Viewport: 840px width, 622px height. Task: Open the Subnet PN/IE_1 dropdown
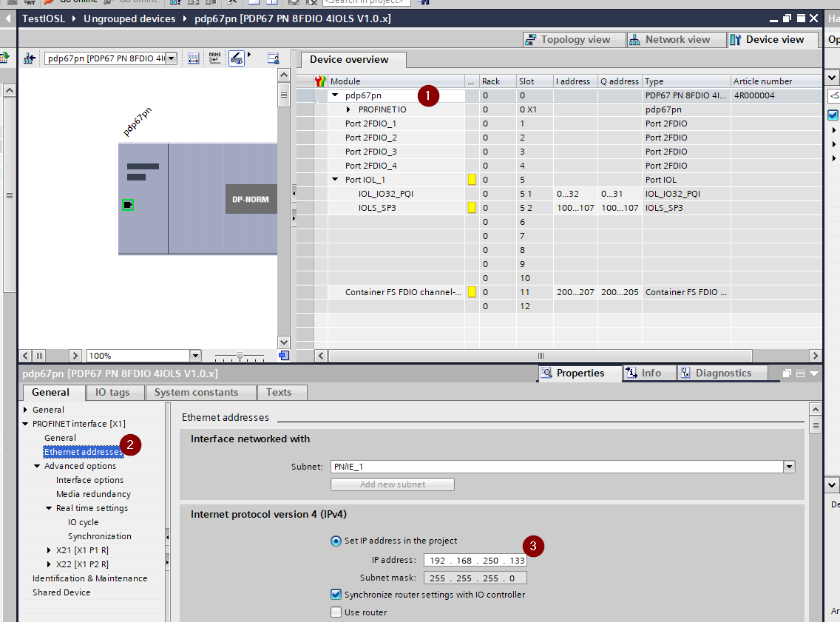click(789, 467)
